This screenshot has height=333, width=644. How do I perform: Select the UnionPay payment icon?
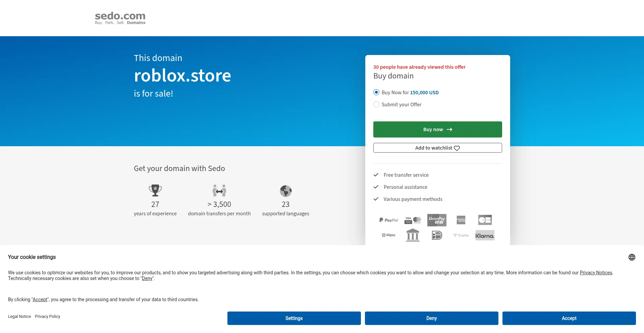(437, 220)
